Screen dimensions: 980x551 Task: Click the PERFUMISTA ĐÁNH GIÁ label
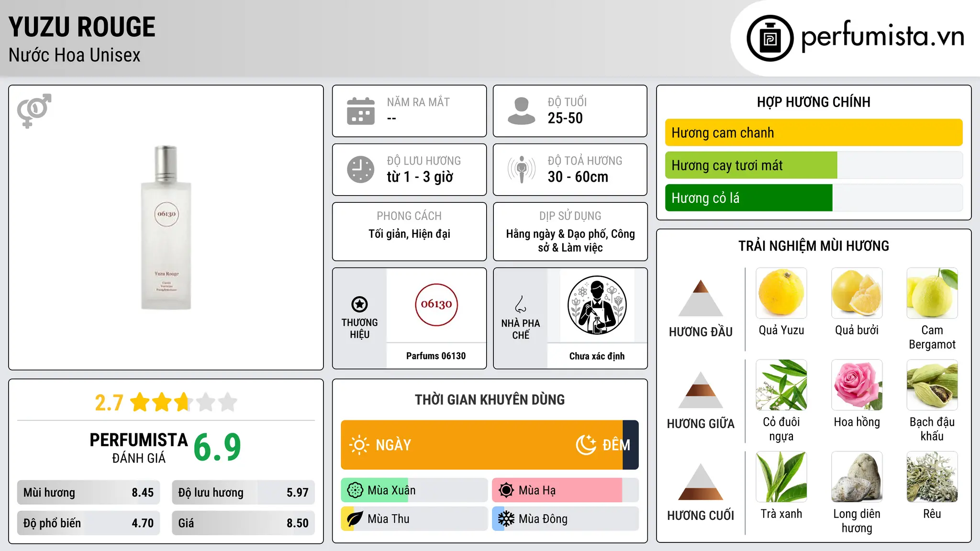click(x=139, y=448)
